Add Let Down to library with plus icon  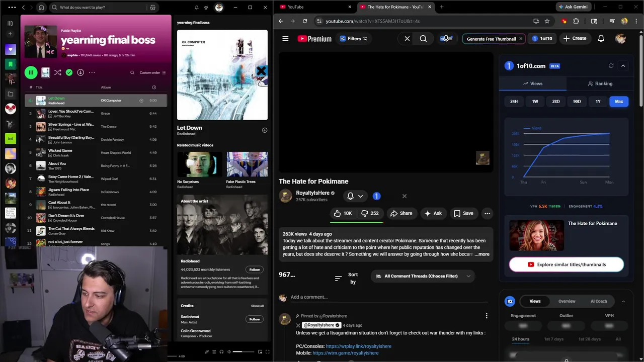(x=265, y=130)
